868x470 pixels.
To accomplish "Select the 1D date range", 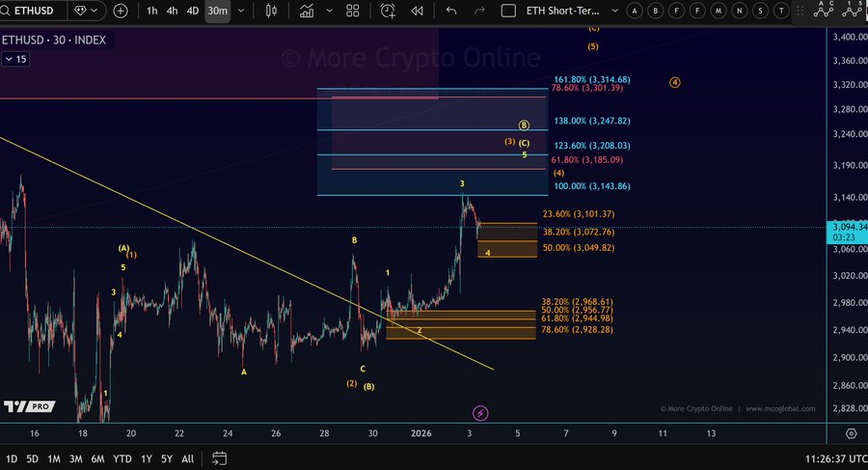I will [x=11, y=459].
